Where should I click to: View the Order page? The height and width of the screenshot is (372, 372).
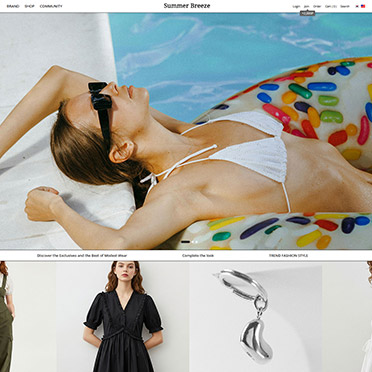tap(317, 6)
